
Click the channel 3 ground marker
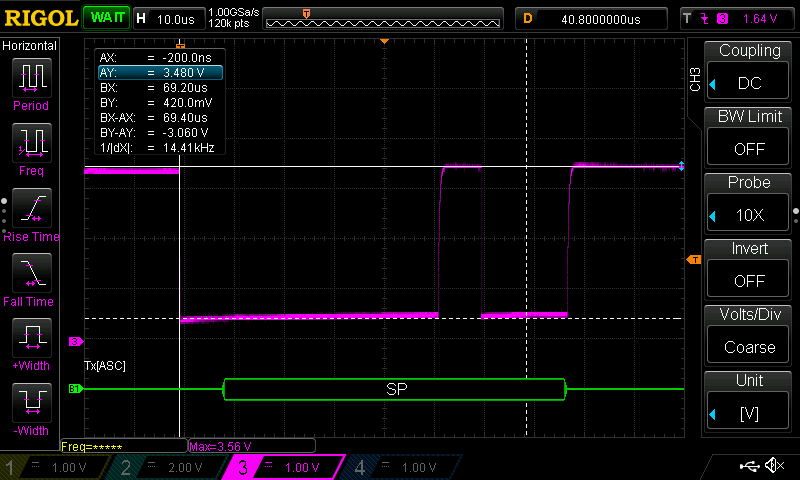(x=76, y=341)
